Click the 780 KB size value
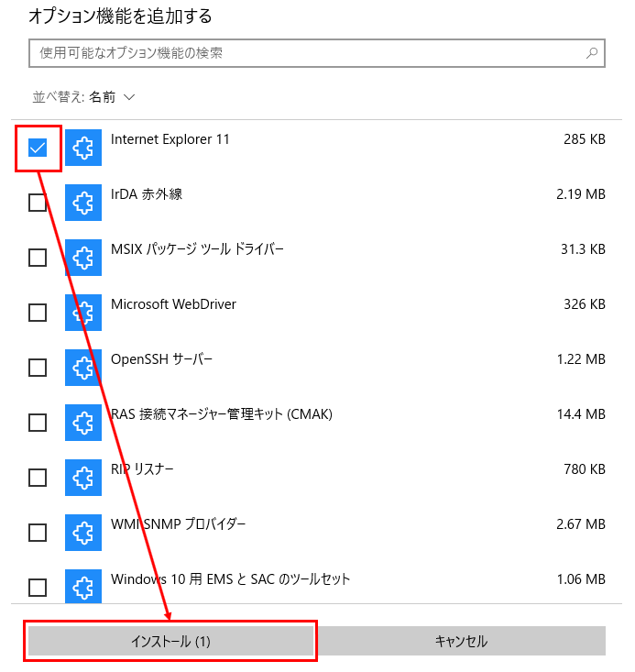This screenshot has height=672, width=635. tap(585, 469)
